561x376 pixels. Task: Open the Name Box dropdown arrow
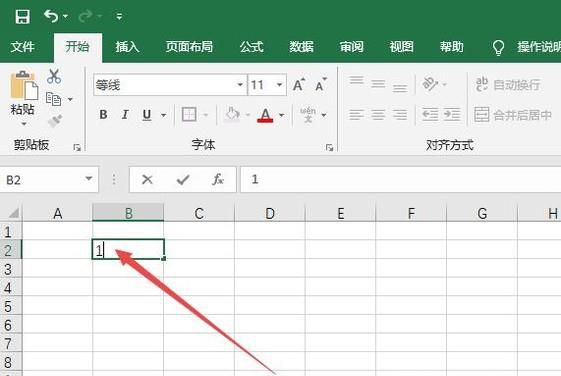point(89,179)
